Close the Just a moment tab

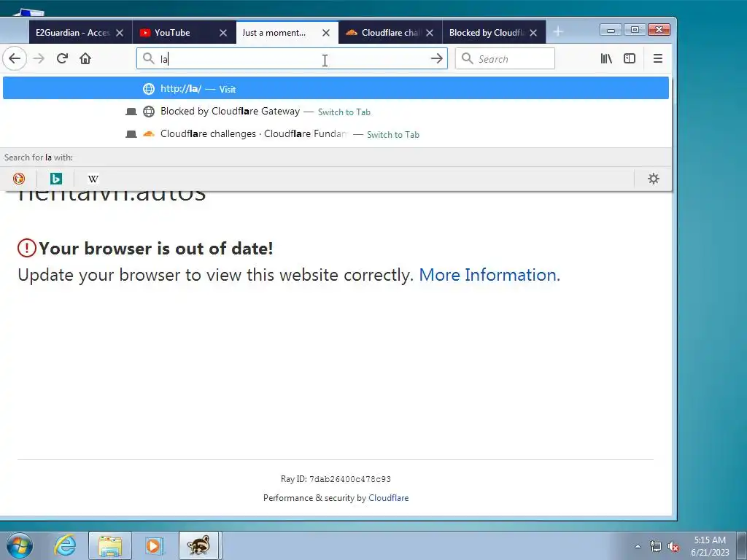tap(326, 32)
